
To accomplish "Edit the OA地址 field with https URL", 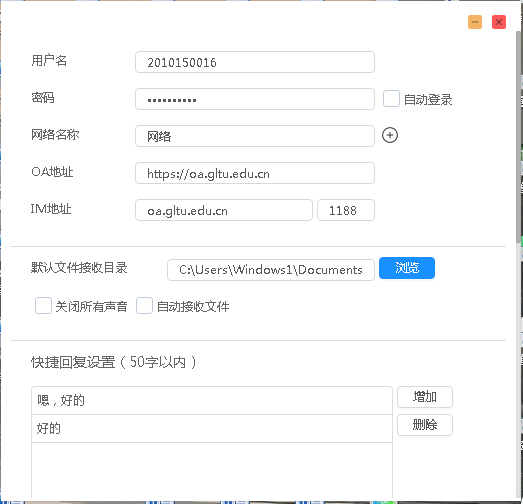I will [x=255, y=173].
